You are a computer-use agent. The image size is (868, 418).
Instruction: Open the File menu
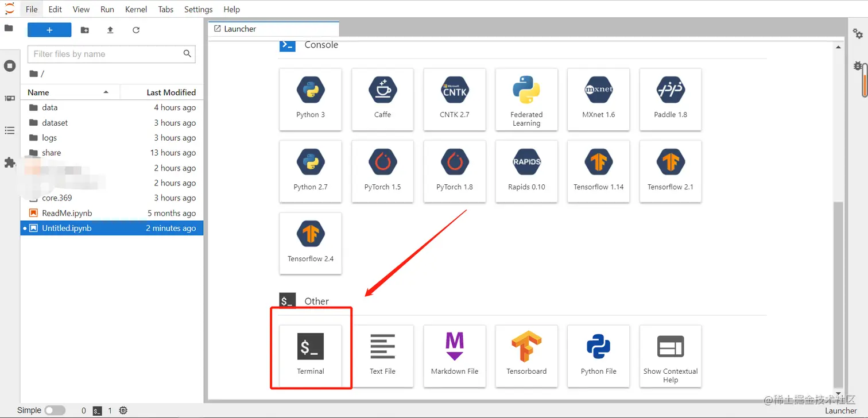pyautogui.click(x=32, y=9)
